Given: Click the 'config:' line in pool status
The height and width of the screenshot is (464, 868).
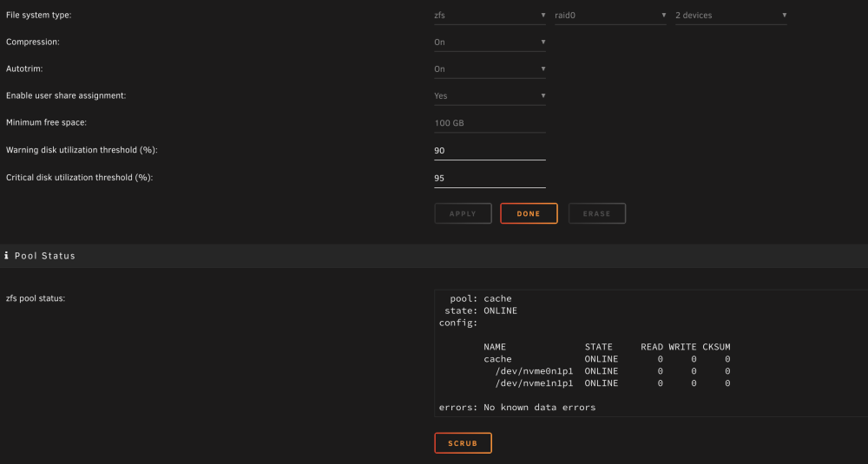Looking at the screenshot, I should (x=458, y=323).
